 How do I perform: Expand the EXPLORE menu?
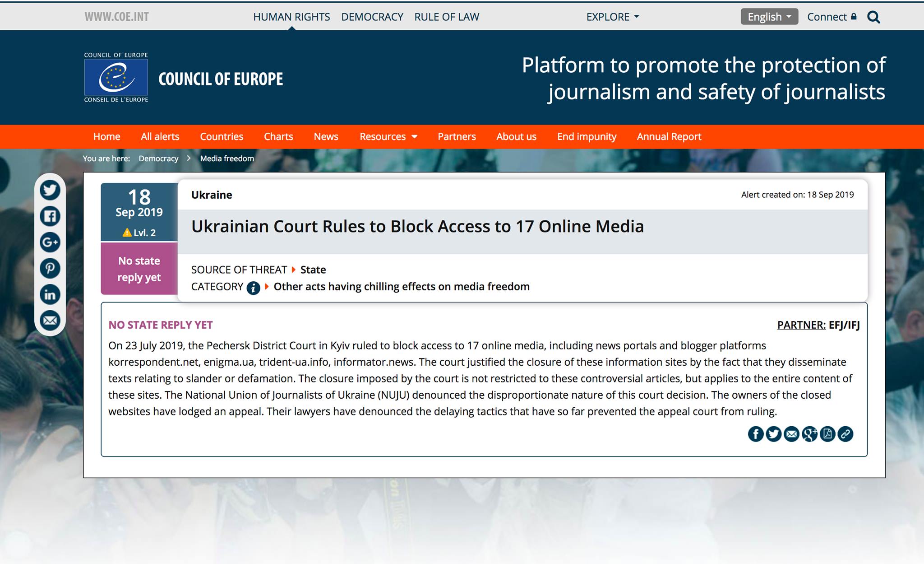click(x=613, y=17)
